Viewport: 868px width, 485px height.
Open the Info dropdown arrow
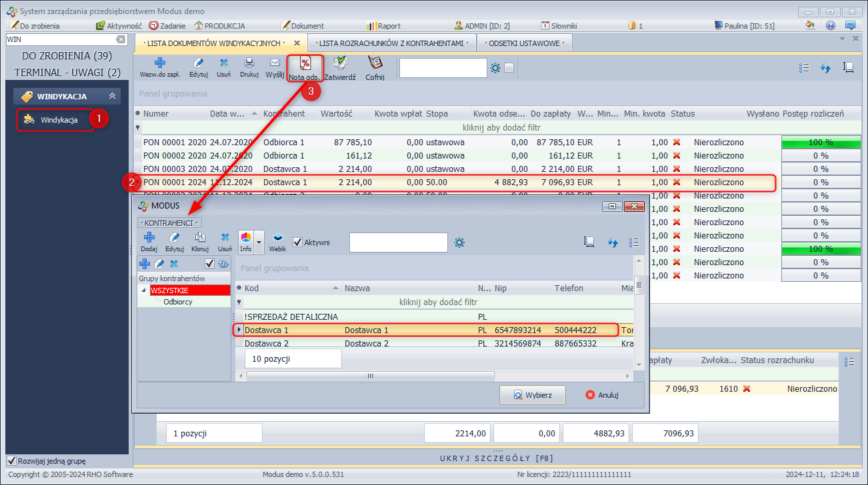coord(259,242)
